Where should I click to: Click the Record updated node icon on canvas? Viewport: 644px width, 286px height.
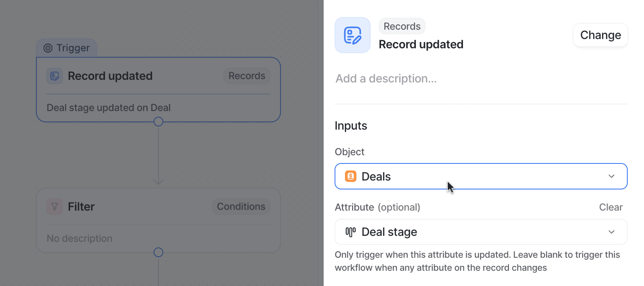point(55,76)
